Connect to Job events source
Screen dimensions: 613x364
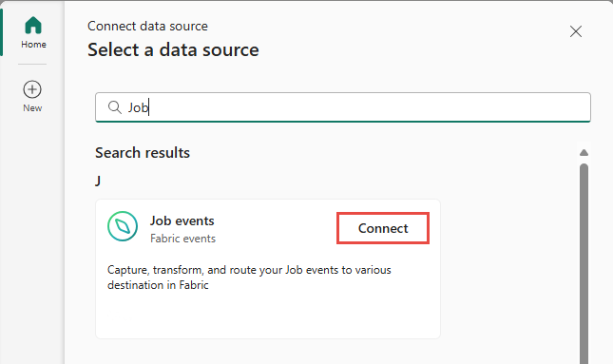tap(383, 228)
